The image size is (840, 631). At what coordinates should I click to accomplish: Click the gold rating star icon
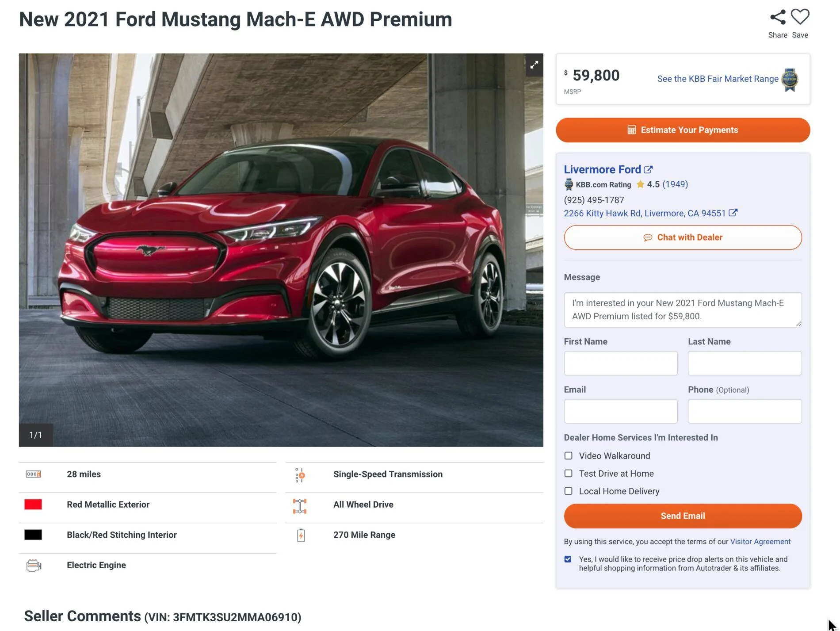point(640,184)
